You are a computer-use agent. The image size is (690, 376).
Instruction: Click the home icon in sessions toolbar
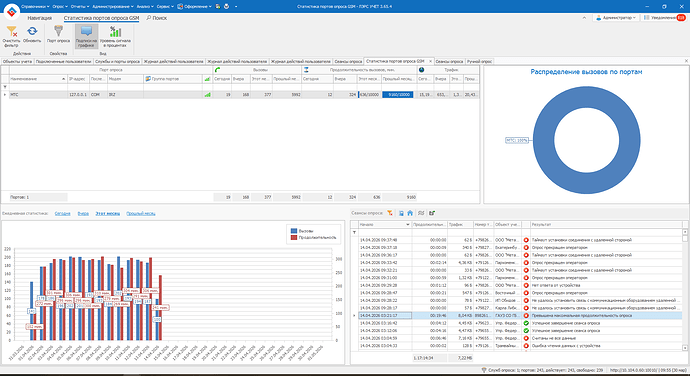point(410,213)
